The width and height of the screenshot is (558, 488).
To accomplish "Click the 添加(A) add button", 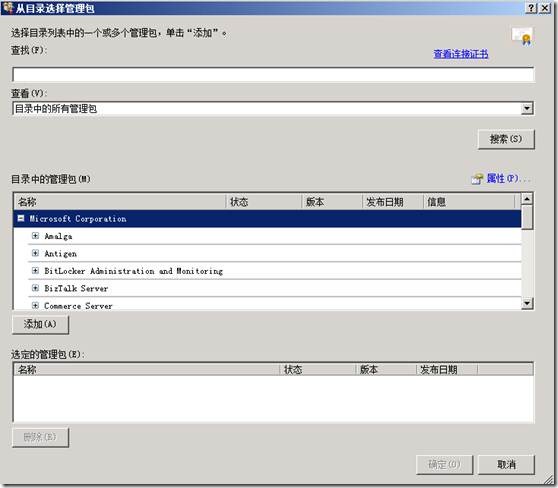I will pos(40,324).
